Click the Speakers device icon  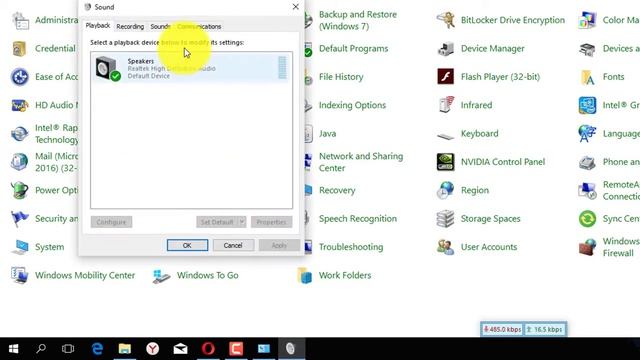(x=107, y=69)
